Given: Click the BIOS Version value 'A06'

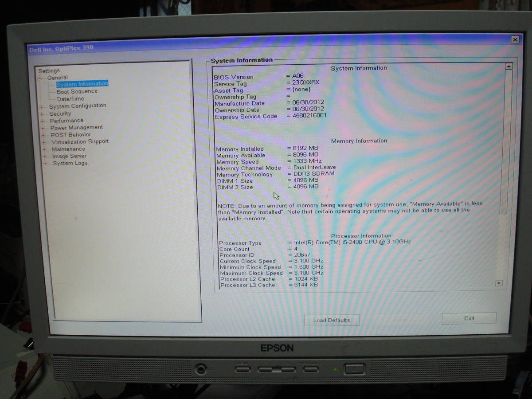Looking at the screenshot, I should click(298, 76).
